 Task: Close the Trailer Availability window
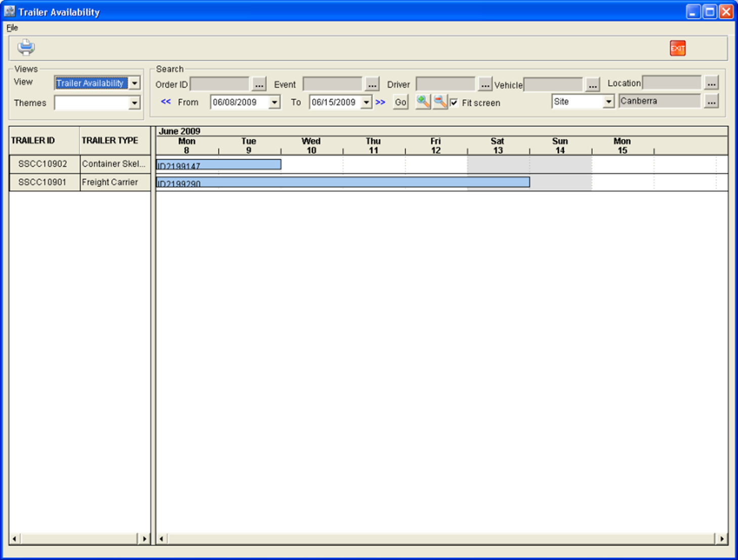tap(726, 12)
